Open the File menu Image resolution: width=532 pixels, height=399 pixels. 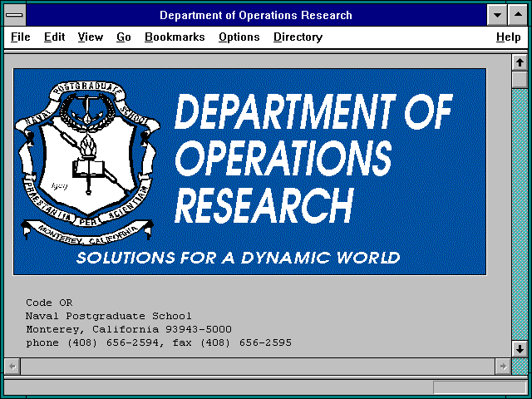[20, 37]
